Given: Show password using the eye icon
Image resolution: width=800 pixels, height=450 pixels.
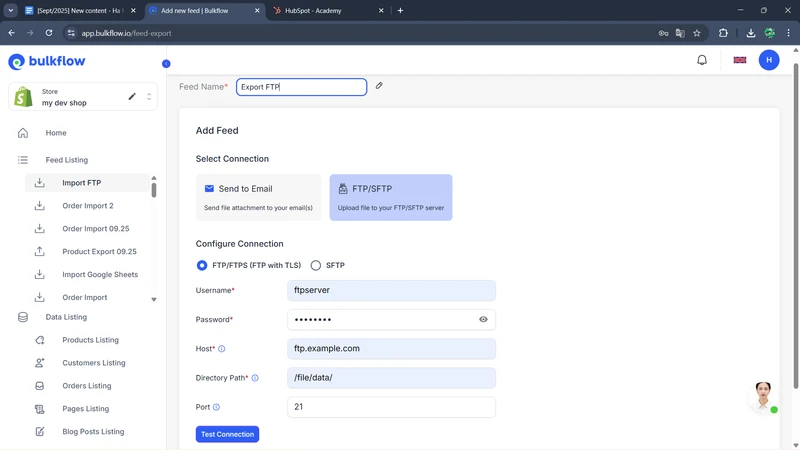Looking at the screenshot, I should (483, 320).
